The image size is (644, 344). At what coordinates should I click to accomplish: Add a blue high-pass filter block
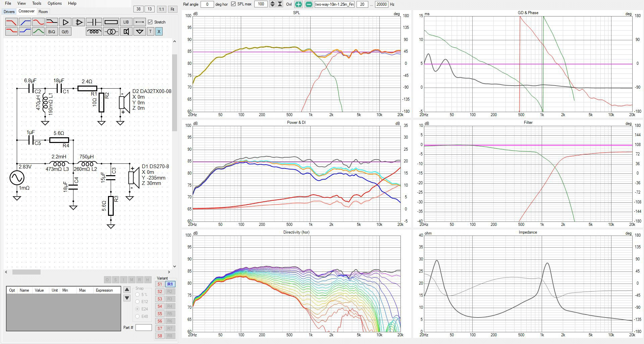pyautogui.click(x=25, y=22)
